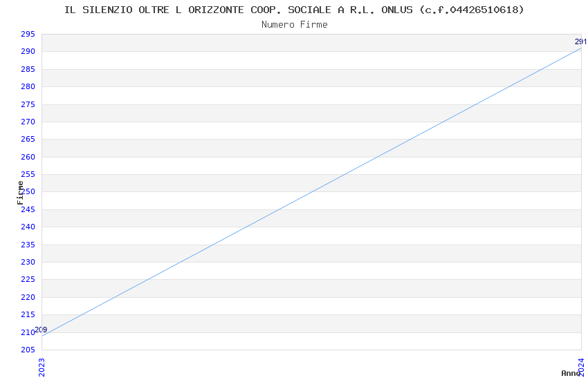Click the 291 data point label
Screen dimensions: 588x380
(x=580, y=41)
